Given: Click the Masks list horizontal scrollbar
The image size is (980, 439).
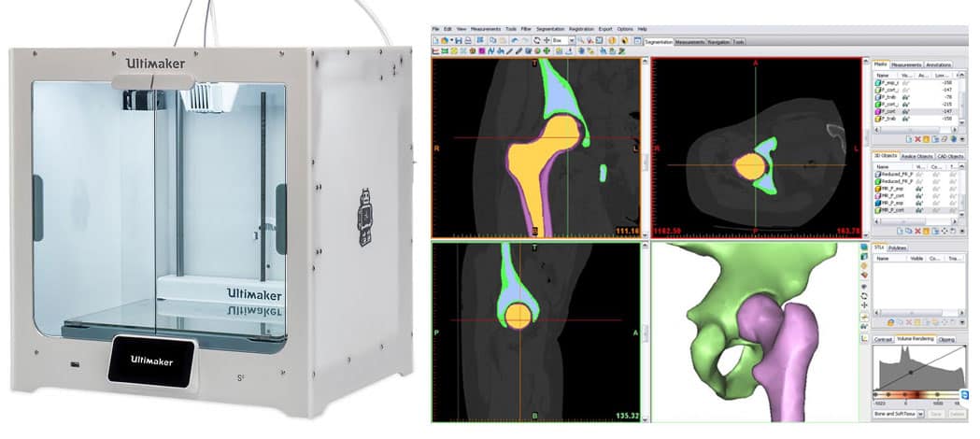Looking at the screenshot, I should coord(916,129).
